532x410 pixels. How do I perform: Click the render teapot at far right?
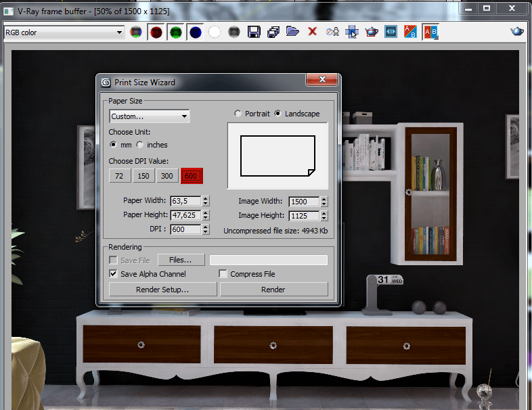pyautogui.click(x=517, y=31)
